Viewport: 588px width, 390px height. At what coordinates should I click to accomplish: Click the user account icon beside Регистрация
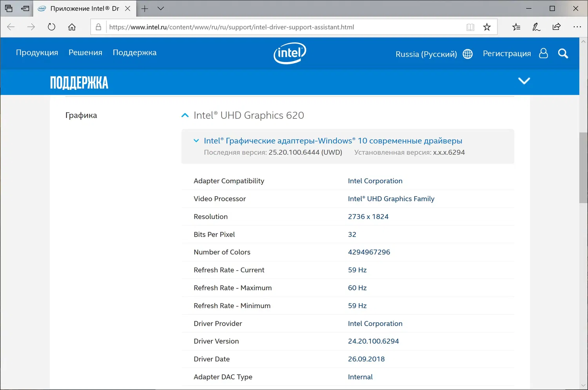(543, 53)
